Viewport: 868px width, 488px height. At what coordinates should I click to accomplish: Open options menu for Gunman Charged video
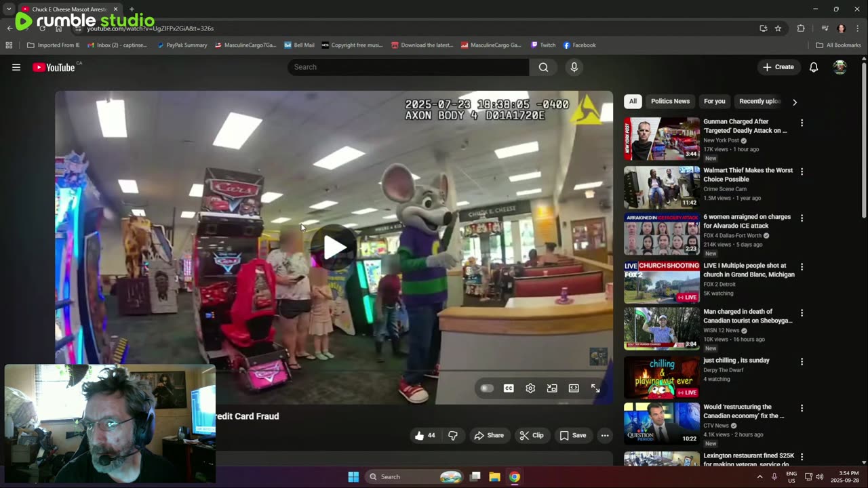[x=802, y=123]
